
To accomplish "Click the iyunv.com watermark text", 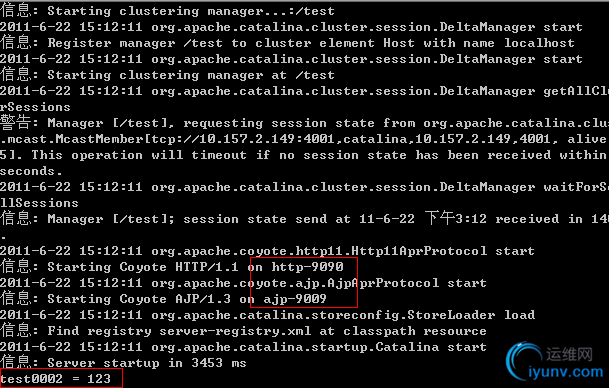I will 565,372.
